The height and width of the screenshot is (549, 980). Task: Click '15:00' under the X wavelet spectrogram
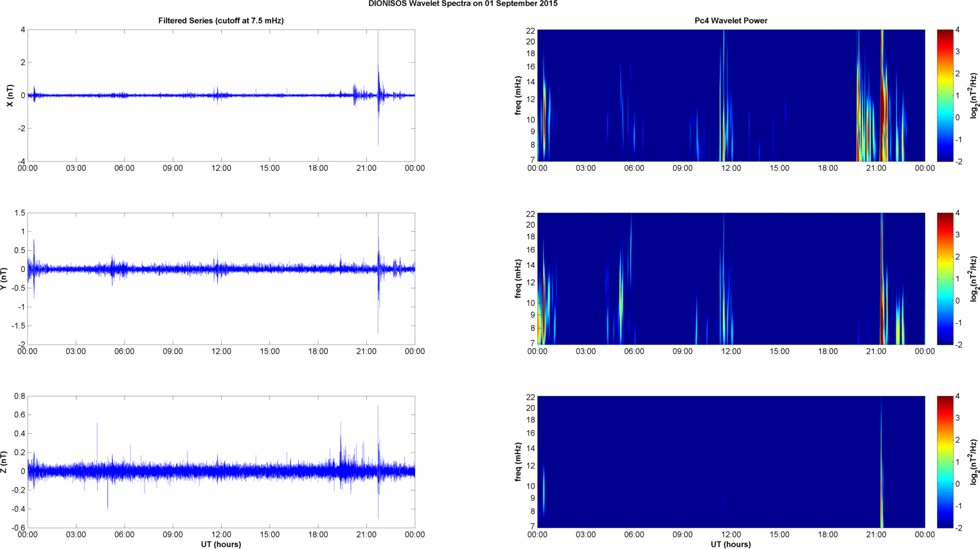point(780,168)
